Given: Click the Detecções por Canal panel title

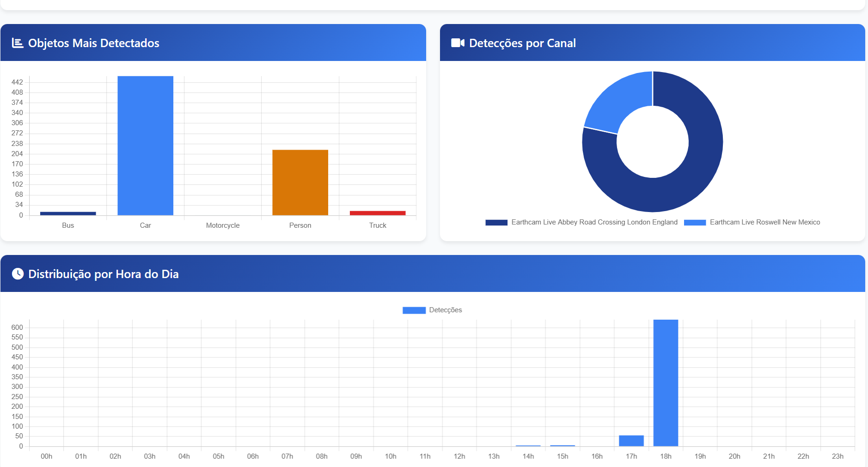Looking at the screenshot, I should coord(522,43).
